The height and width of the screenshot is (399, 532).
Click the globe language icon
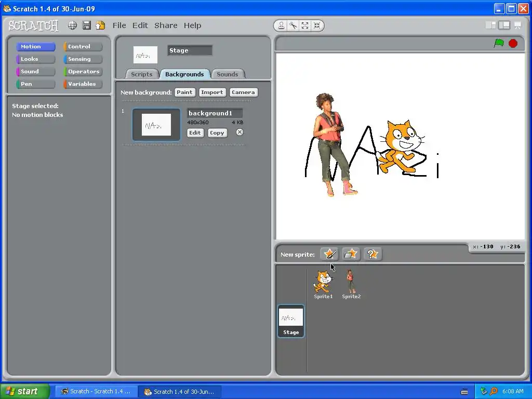[x=72, y=25]
